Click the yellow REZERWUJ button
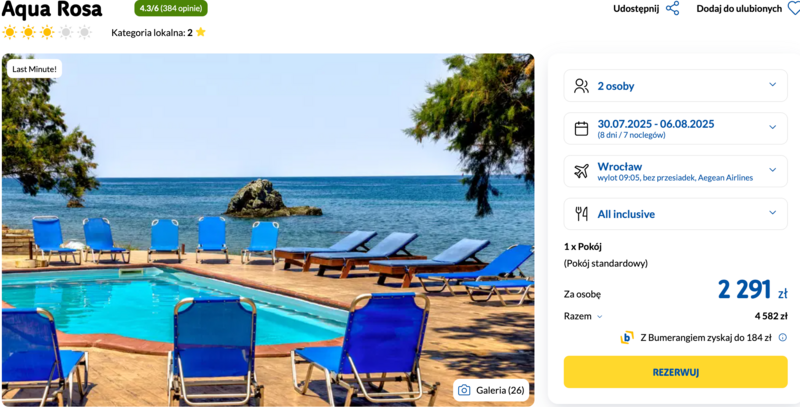 click(676, 372)
